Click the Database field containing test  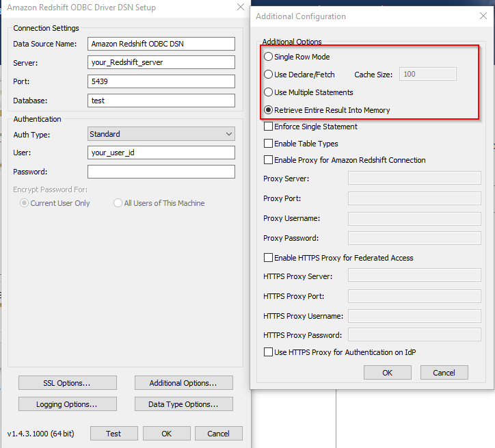point(161,101)
